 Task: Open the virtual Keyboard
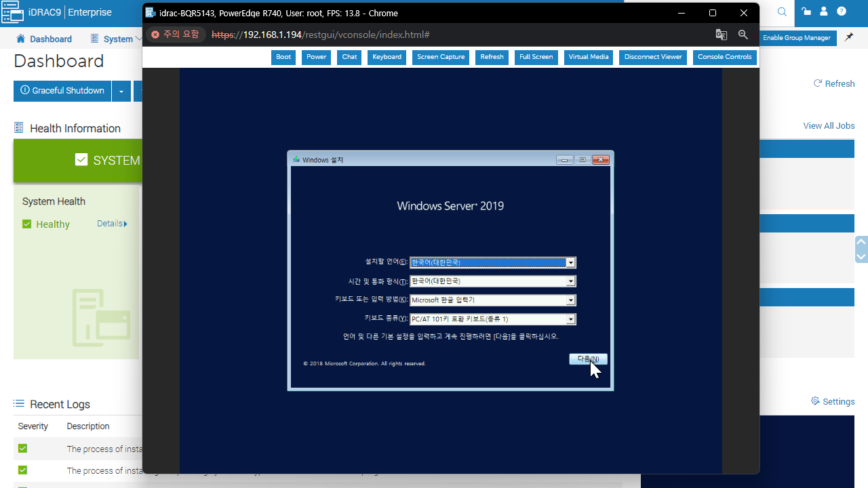pos(387,57)
